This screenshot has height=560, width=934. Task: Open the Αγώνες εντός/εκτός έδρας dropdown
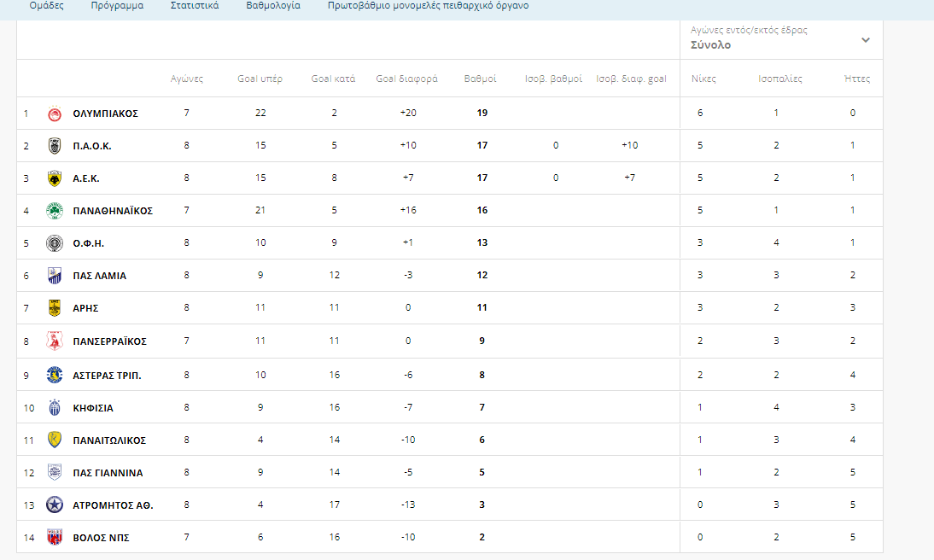click(781, 39)
